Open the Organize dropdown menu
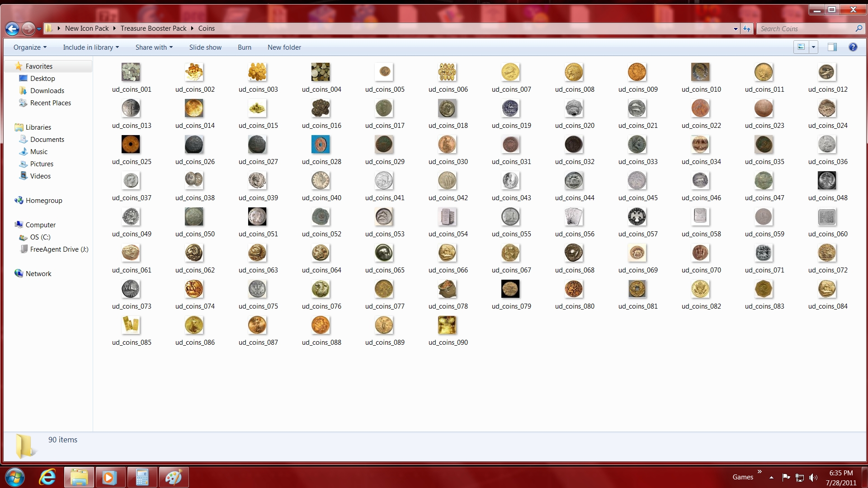The width and height of the screenshot is (868, 488). [30, 47]
